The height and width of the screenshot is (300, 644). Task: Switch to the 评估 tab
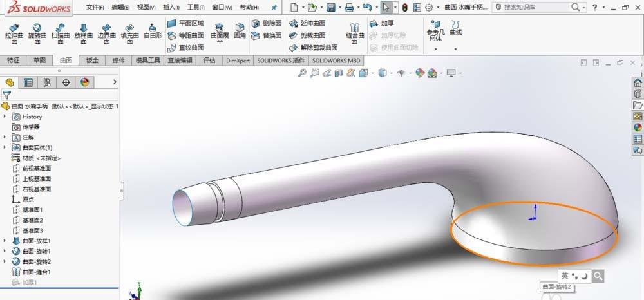click(209, 61)
